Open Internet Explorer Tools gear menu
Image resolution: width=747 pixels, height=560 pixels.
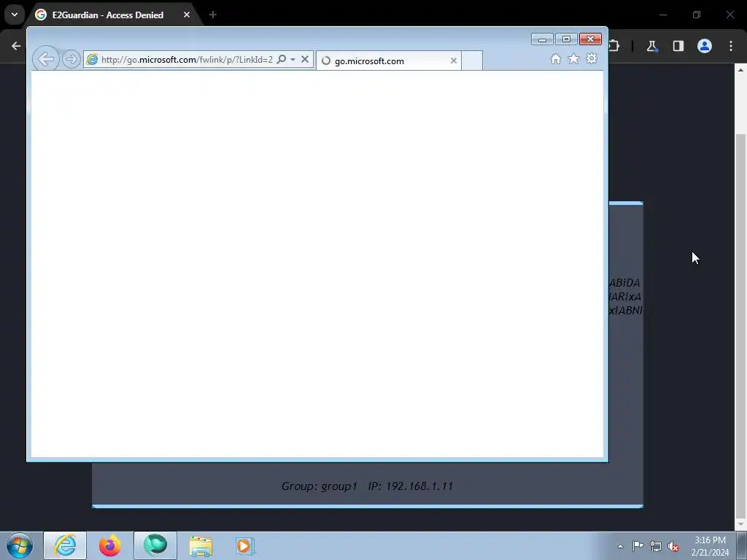click(592, 58)
